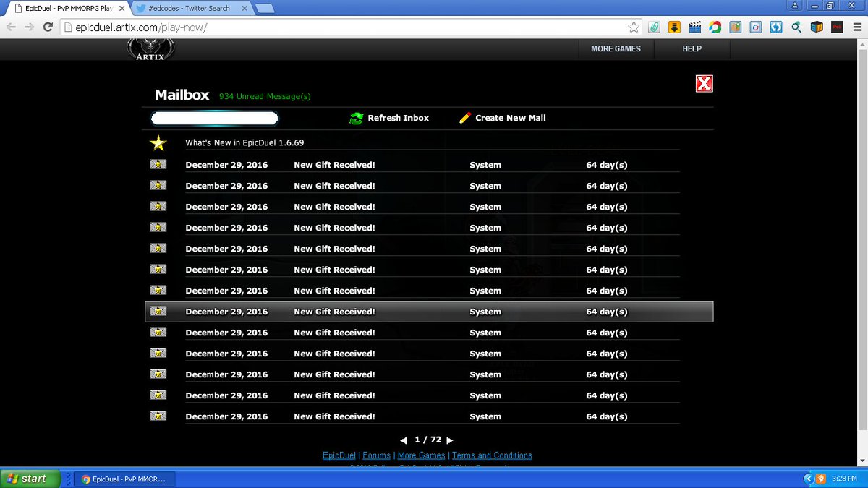Click the green Refresh Inbox icon
The height and width of the screenshot is (488, 868).
(356, 118)
